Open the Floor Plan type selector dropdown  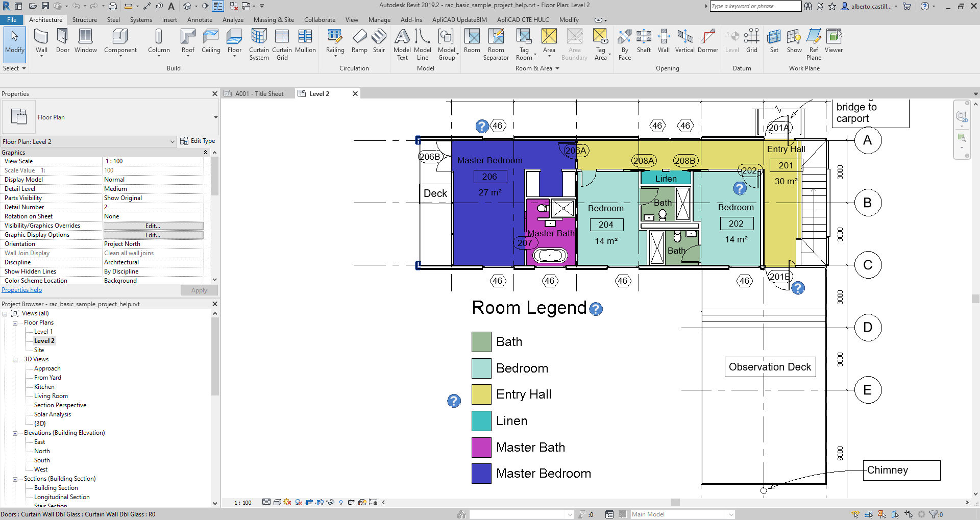172,141
